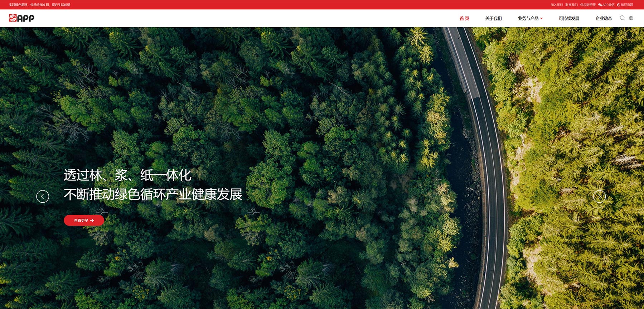The image size is (644, 309).
Task: Click the globe language icon
Action: [x=631, y=18]
